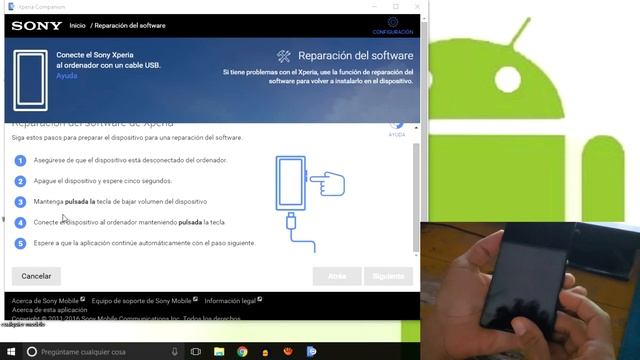The image size is (640, 360).
Task: Click the Reparación del software banner heading
Action: point(356,56)
